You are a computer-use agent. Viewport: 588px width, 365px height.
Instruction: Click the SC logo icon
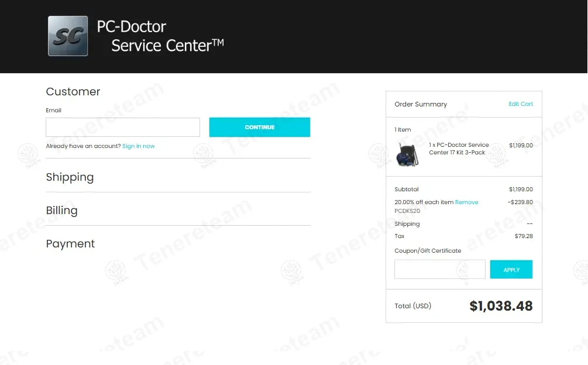click(x=68, y=36)
